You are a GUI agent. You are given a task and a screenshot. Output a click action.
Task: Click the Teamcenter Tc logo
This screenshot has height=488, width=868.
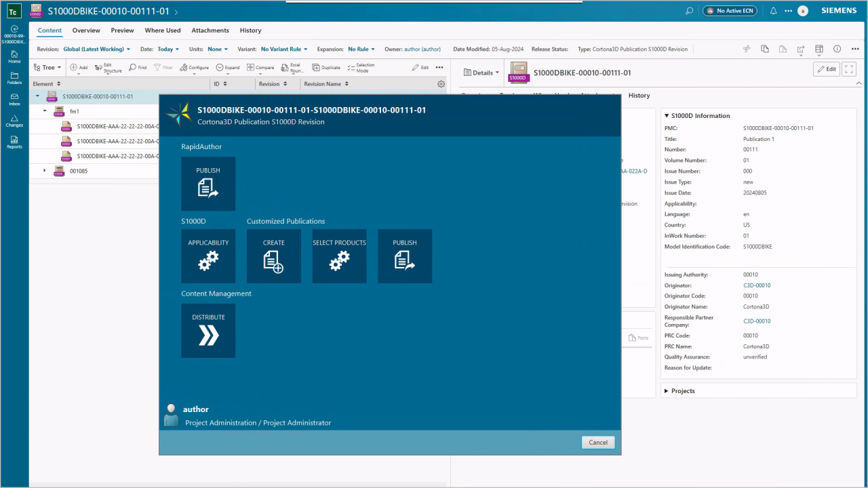(14, 12)
